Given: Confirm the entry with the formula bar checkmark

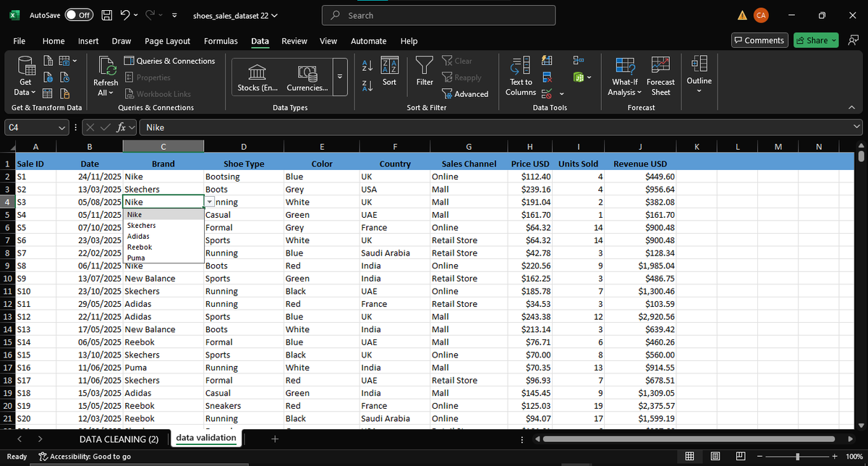Looking at the screenshot, I should pyautogui.click(x=104, y=127).
